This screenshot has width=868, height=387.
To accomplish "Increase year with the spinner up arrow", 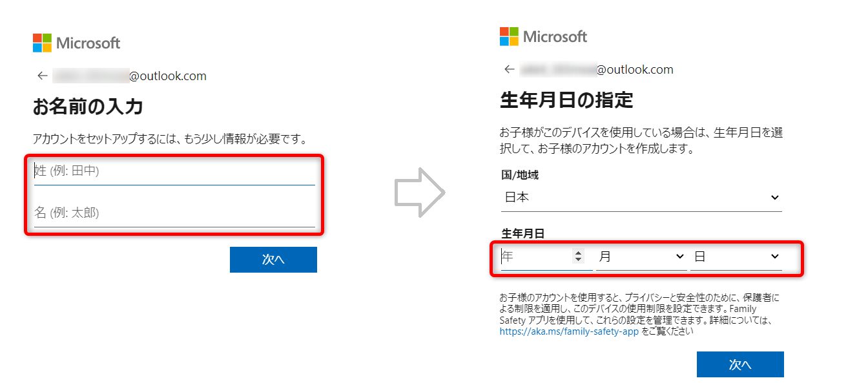I will [x=578, y=253].
